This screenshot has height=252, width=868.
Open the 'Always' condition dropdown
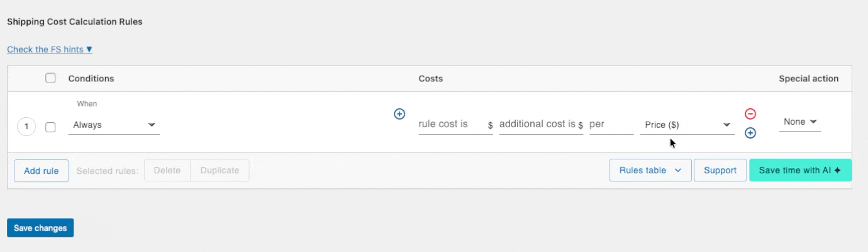[x=114, y=125]
